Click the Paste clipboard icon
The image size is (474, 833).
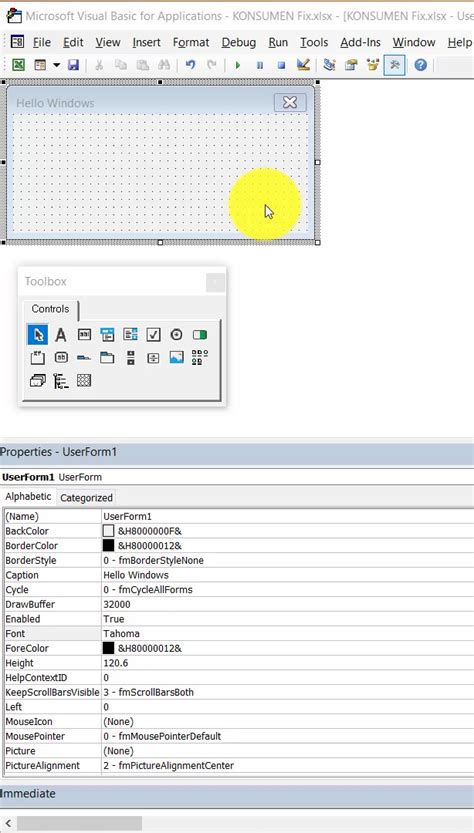(x=142, y=65)
